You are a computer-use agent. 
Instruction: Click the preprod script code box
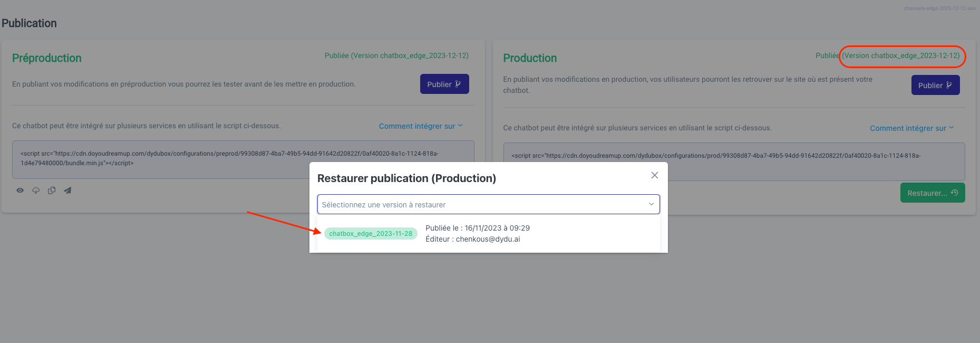tap(243, 159)
